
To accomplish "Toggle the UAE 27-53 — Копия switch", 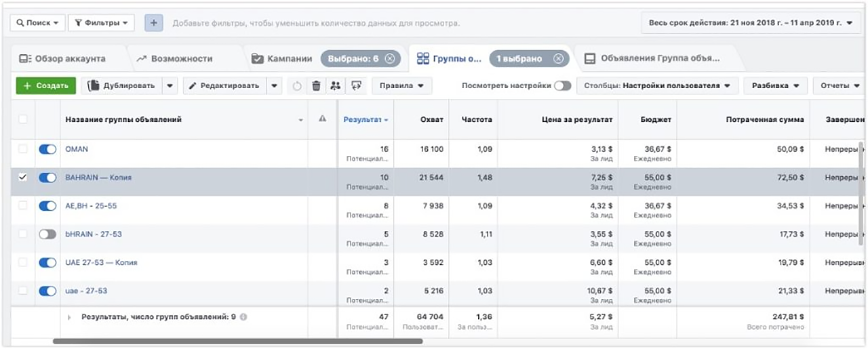I will coord(47,263).
